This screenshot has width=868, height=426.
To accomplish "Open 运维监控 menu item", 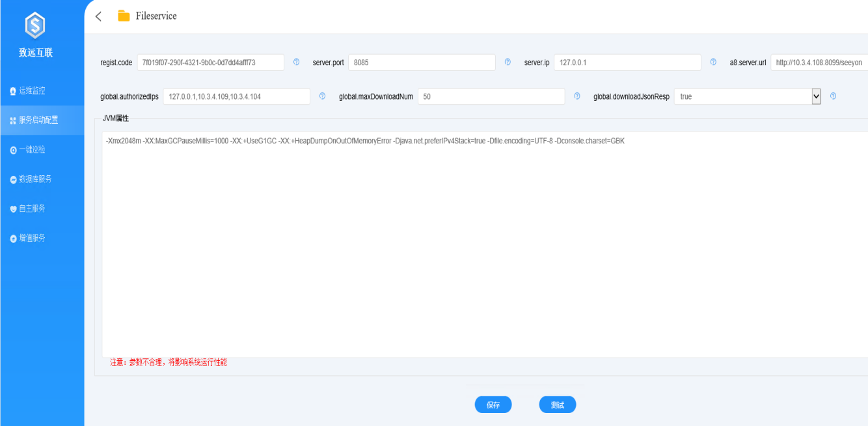I will click(42, 91).
